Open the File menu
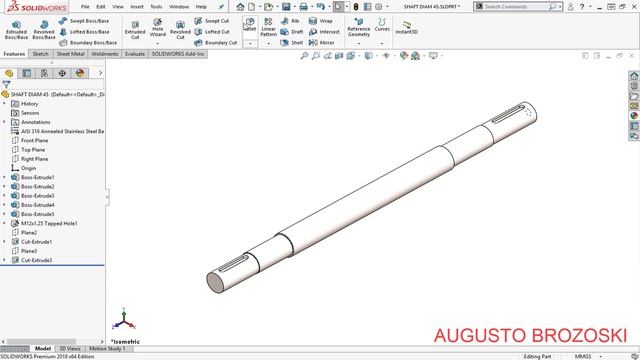Viewport: 640px width, 360px height. [85, 7]
